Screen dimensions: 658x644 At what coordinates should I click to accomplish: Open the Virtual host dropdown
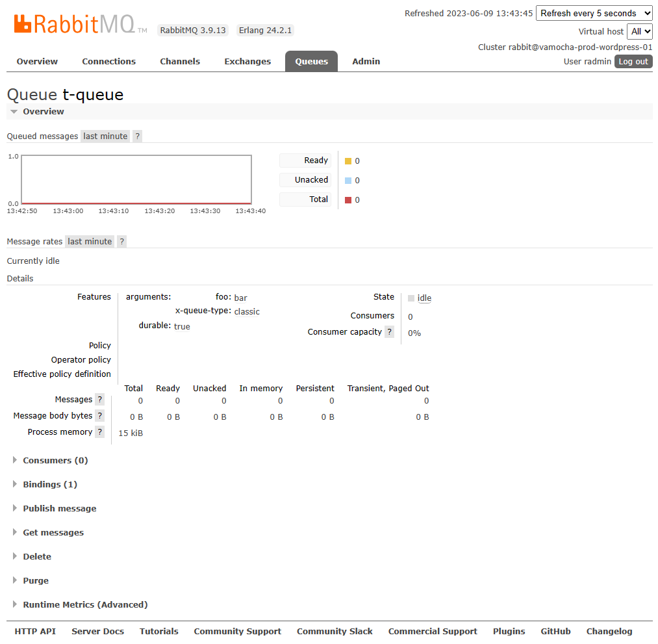[640, 31]
